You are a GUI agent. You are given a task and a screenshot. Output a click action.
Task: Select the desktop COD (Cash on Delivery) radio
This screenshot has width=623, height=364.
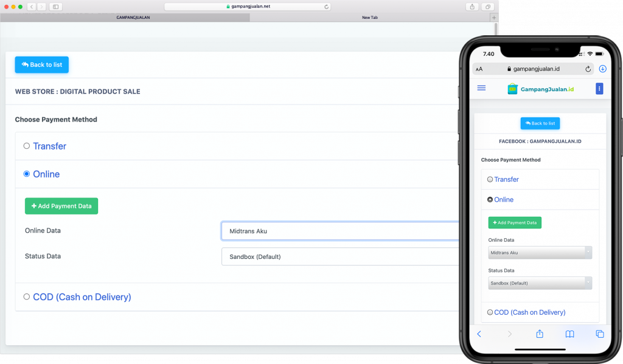27,297
